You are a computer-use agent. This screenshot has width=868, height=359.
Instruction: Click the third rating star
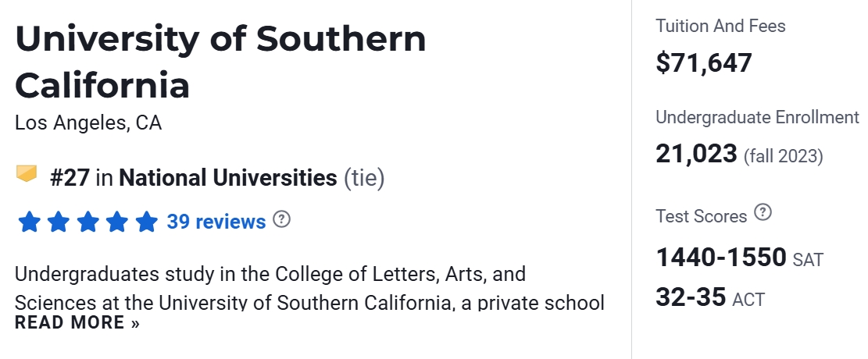[x=88, y=222]
